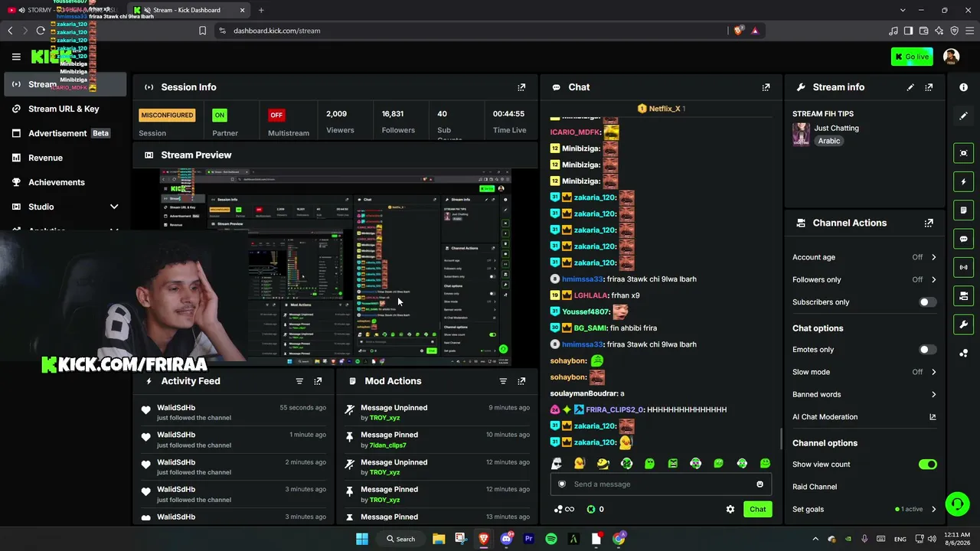Open Windows Start menu
Screen dimensions: 980x551
[362, 539]
